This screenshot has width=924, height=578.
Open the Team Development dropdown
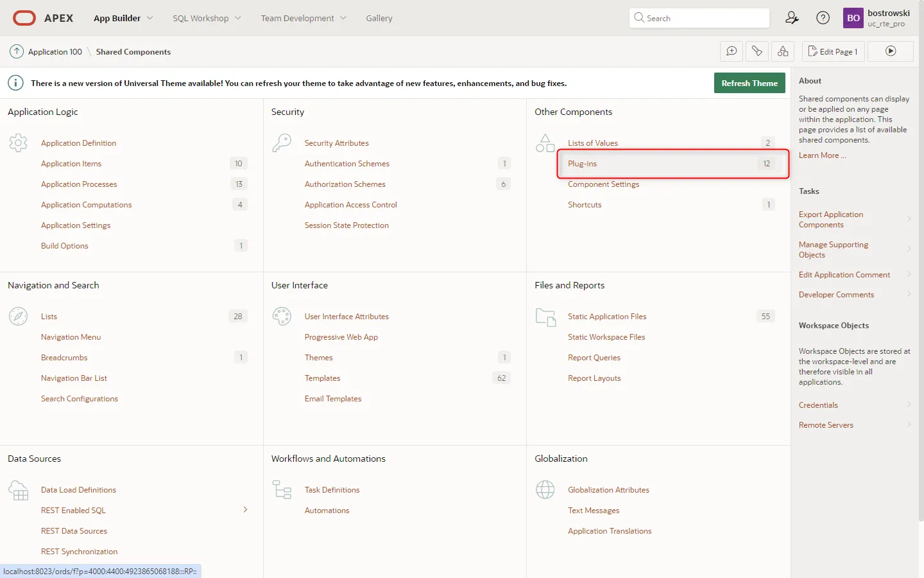(x=303, y=18)
